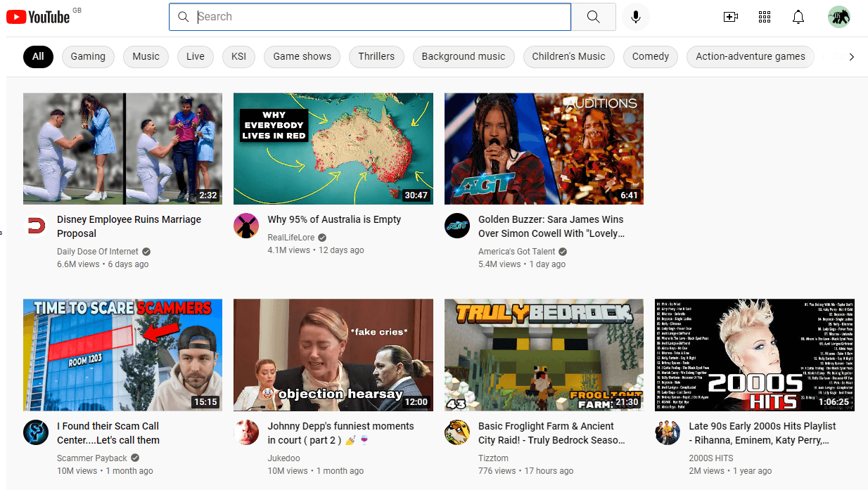This screenshot has width=868, height=490.
Task: Click 'America's Got Talent' channel name
Action: (x=517, y=252)
